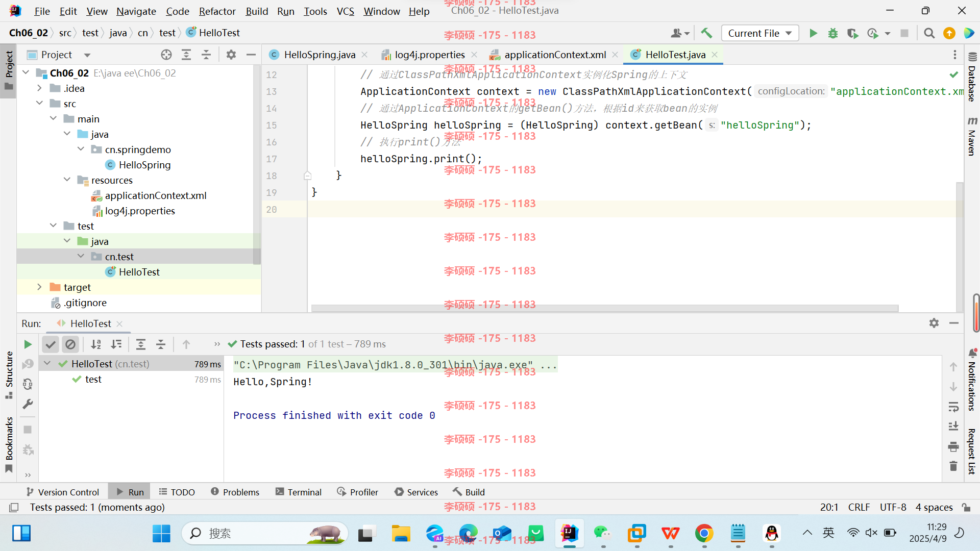The image size is (980, 551).
Task: Open the Refactor menu
Action: (x=217, y=11)
